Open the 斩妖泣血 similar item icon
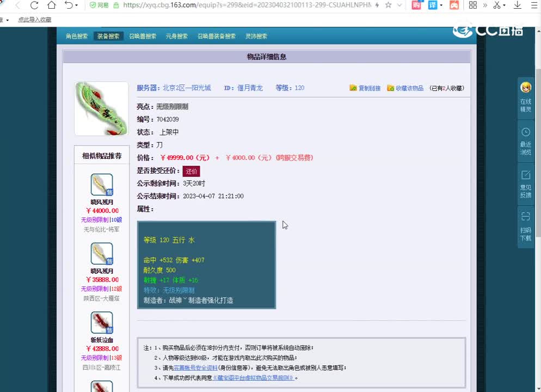Screen dimensions: 541x392 102,323
